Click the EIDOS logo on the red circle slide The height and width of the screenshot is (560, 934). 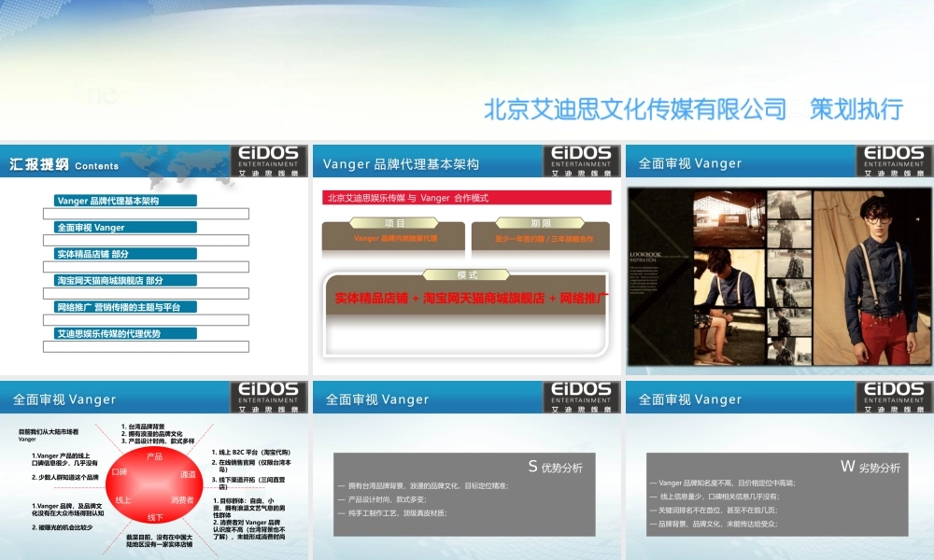tap(269, 397)
